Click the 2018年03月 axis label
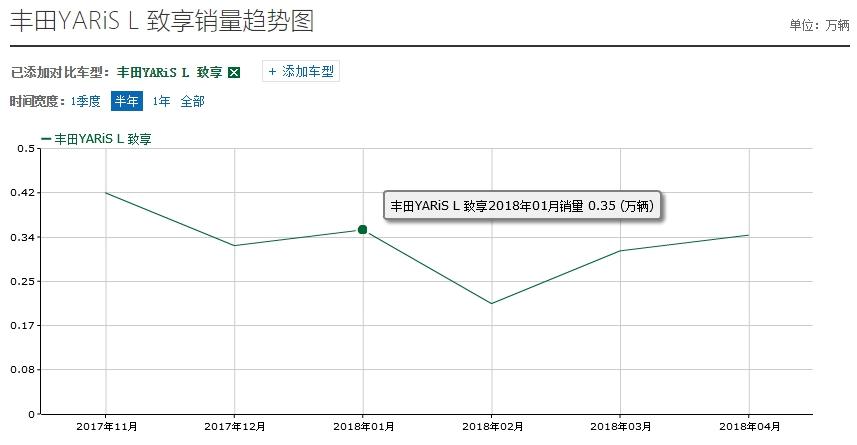Screen dimensions: 857x445 tap(620, 426)
